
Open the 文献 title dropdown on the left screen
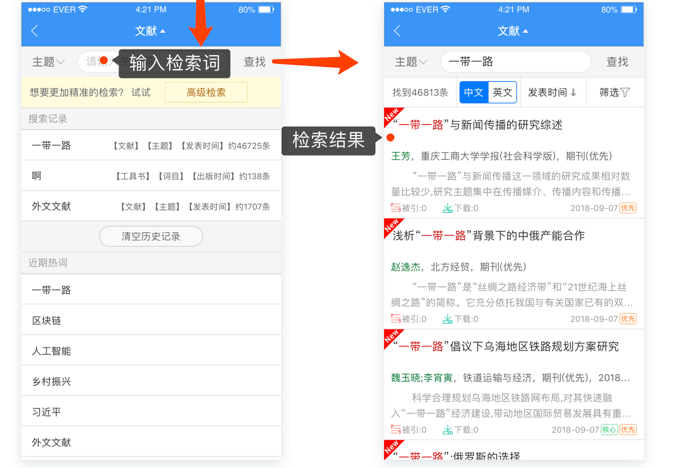click(x=150, y=31)
